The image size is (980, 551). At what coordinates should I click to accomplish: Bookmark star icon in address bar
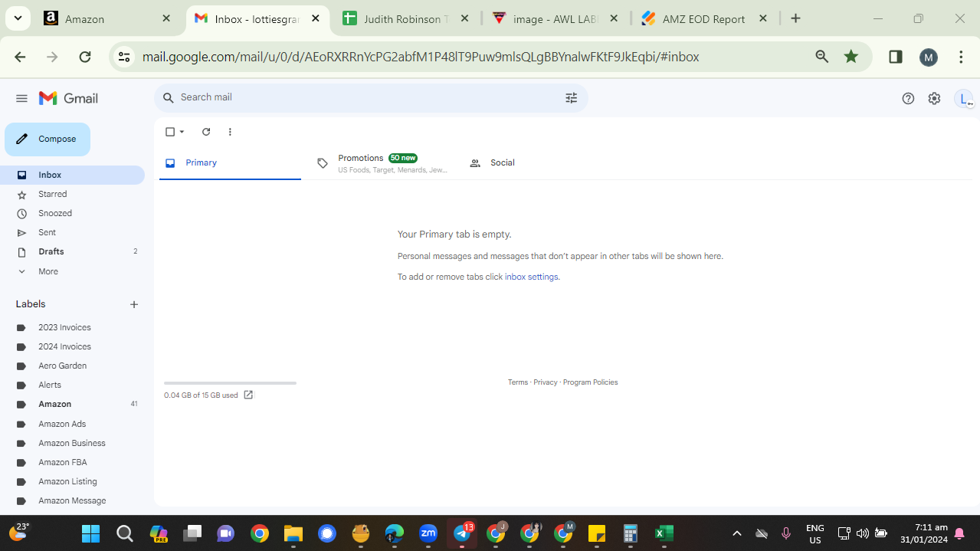pyautogui.click(x=851, y=56)
